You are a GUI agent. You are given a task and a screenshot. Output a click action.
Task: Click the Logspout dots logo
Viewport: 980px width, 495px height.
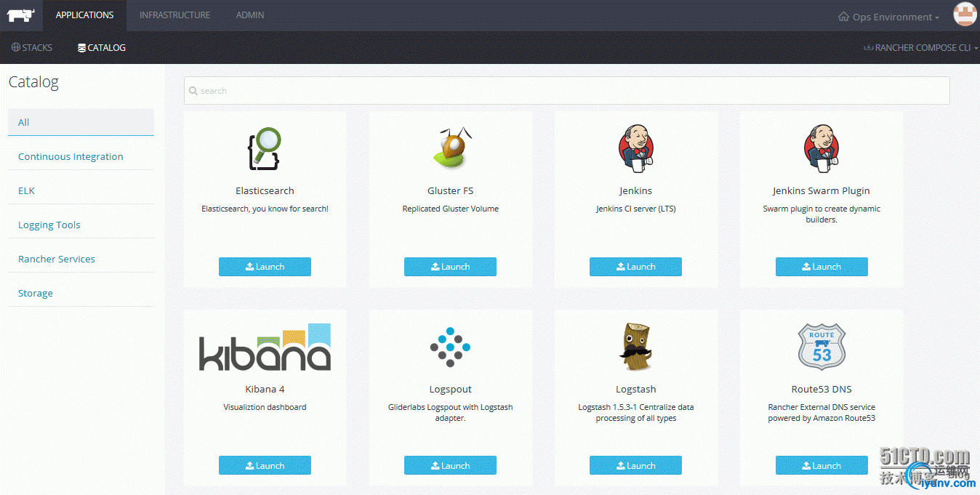[x=451, y=347]
